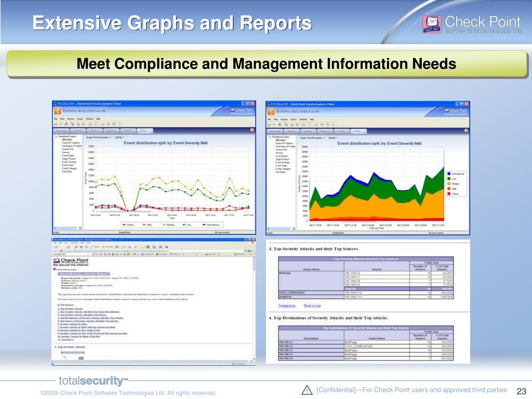Viewport: 532px width, 399px height.
Task: Click green download arrow icon in line-chart window toolbar
Action: point(66,124)
